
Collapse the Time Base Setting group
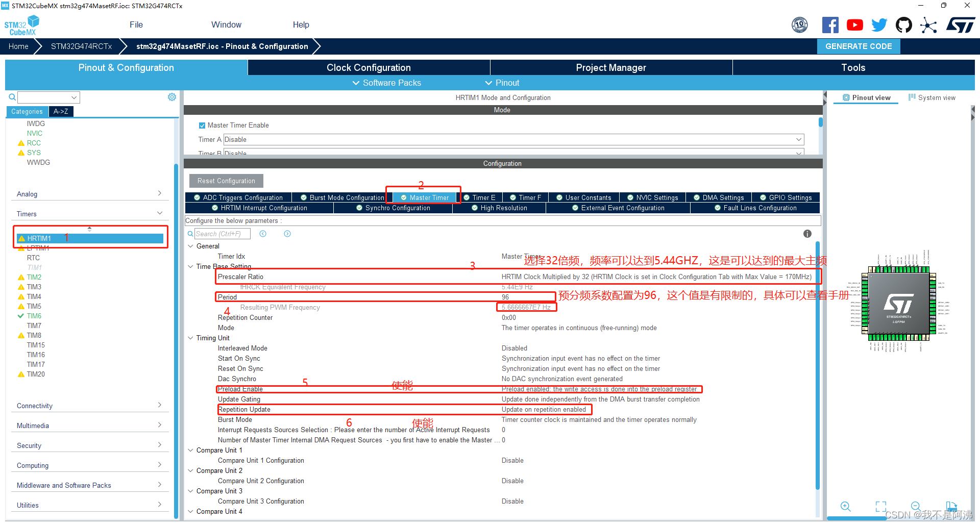(191, 266)
